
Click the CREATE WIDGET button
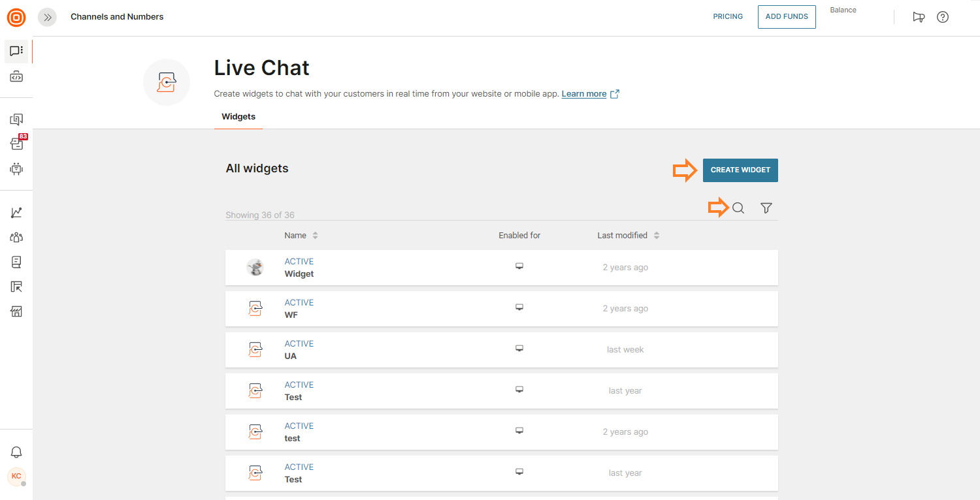click(740, 170)
